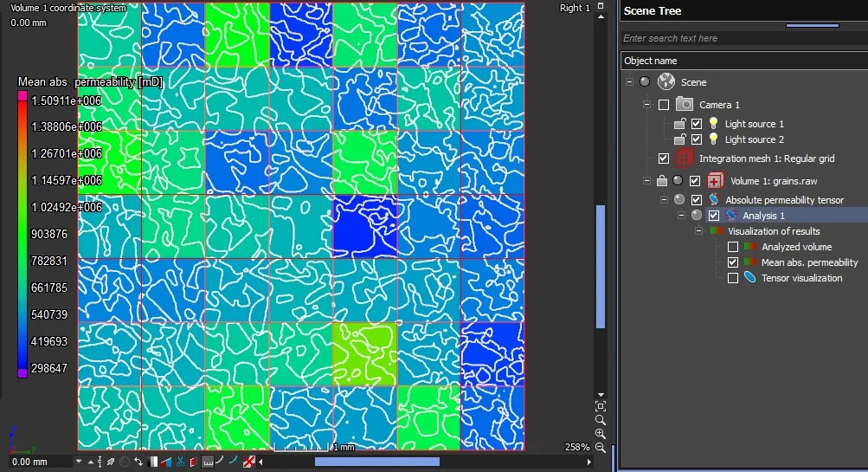The width and height of the screenshot is (868, 472).
Task: Click the Integration mesh red grid cube icon
Action: [685, 158]
